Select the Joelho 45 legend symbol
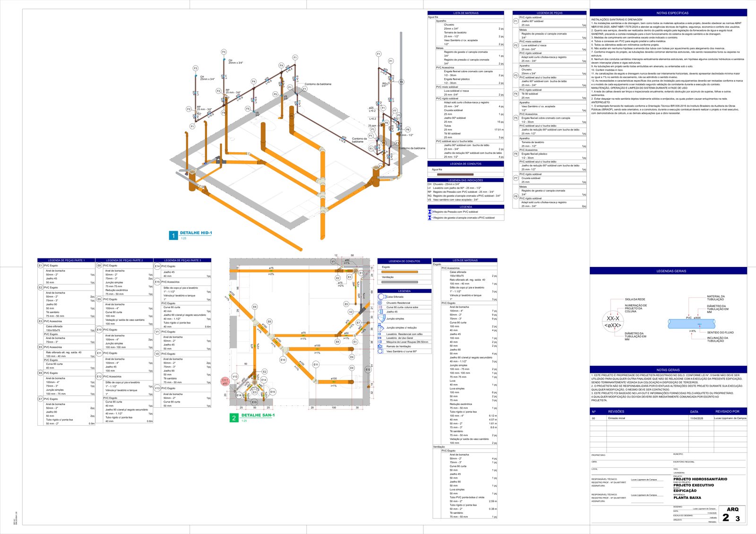This screenshot has width=756, height=534. 381,312
